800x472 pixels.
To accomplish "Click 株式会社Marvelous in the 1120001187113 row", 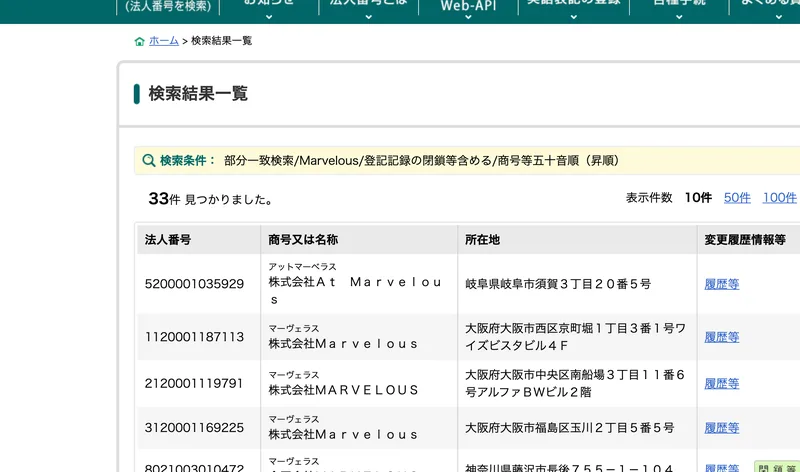I will click(343, 344).
